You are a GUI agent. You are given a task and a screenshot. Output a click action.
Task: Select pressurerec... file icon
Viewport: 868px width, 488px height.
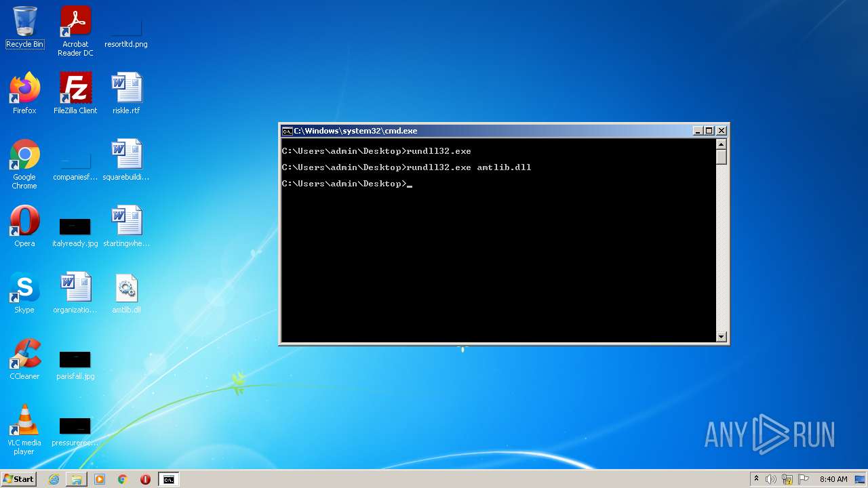[x=75, y=430]
